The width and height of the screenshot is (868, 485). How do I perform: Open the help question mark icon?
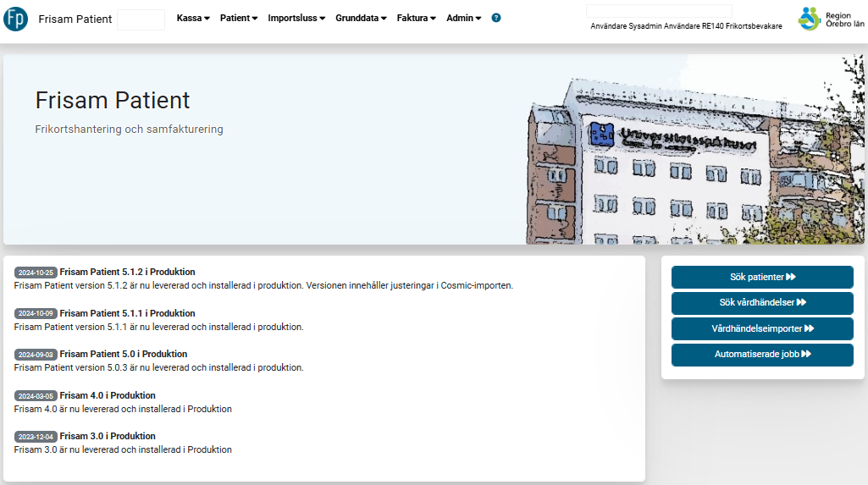496,18
